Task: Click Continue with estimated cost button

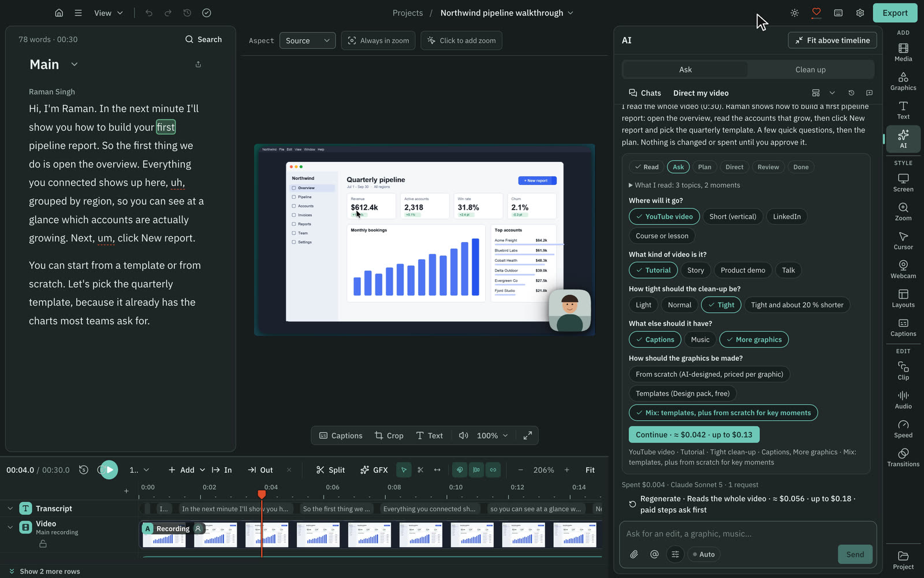Action: coord(694,435)
